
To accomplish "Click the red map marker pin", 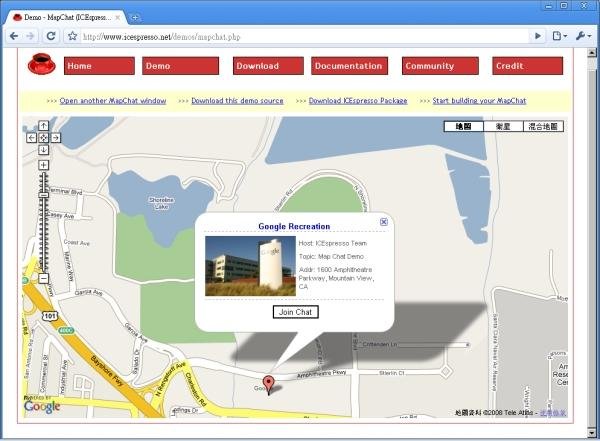I will point(269,385).
